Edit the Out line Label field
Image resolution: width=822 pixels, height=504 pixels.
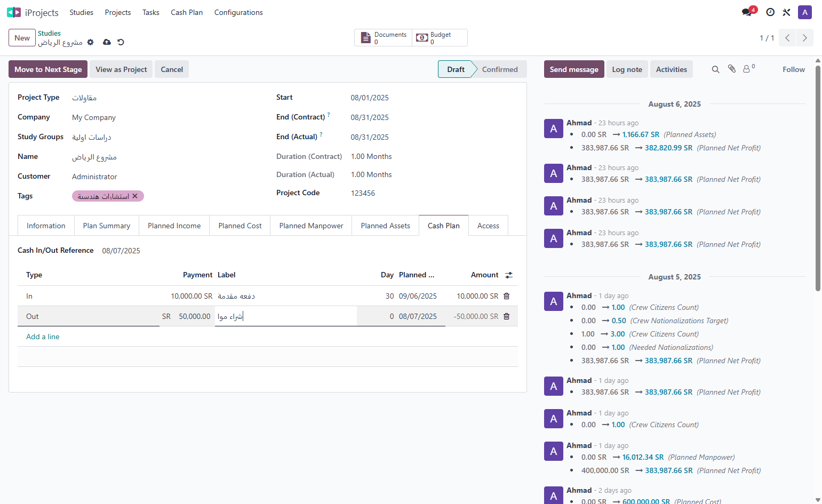(x=286, y=316)
